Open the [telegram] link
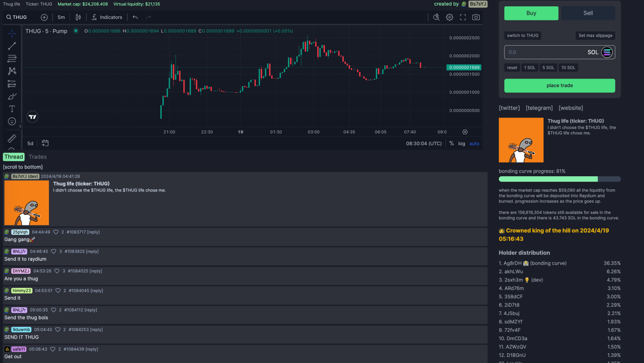This screenshot has height=363, width=644. coord(539,108)
